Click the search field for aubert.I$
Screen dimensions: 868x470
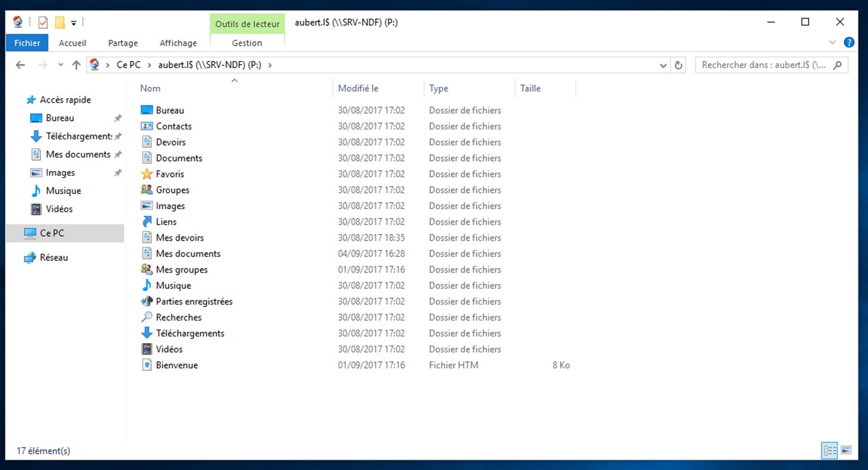[763, 65]
